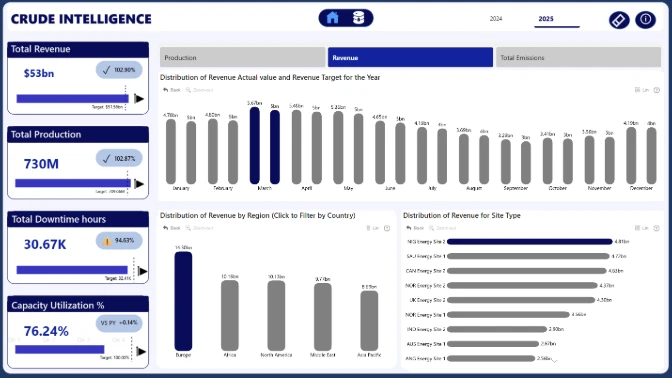Filter by the Africa region bar
Screen dimensions: 672x378
(x=230, y=316)
